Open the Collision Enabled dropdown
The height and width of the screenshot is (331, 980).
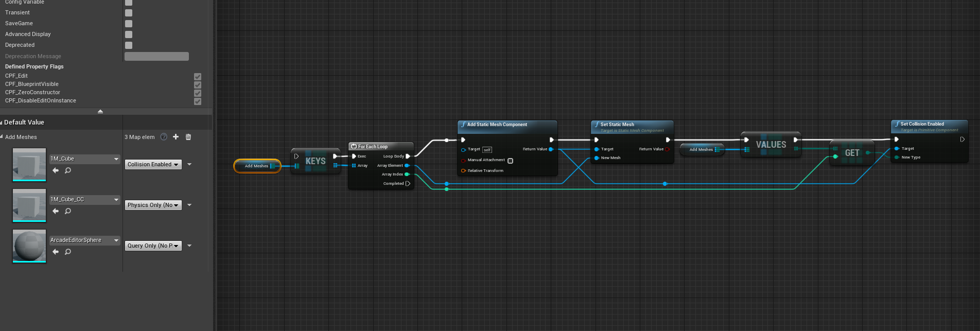(153, 164)
